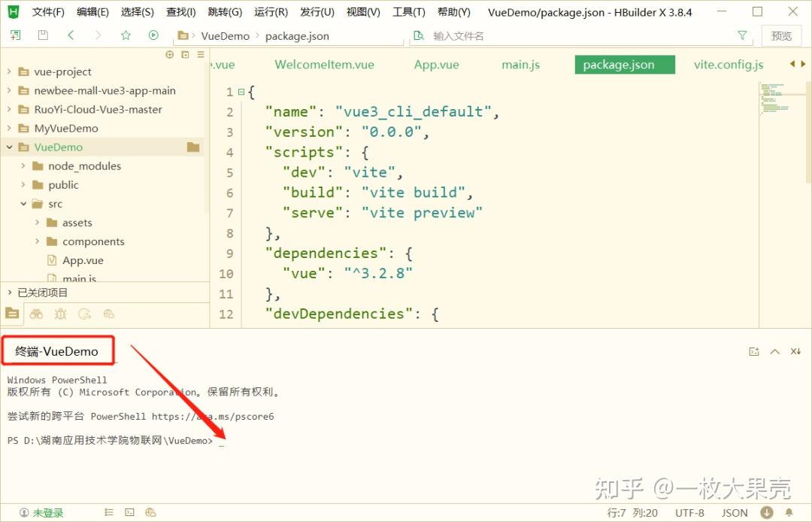Switch to the vite.config.js tab

click(728, 65)
